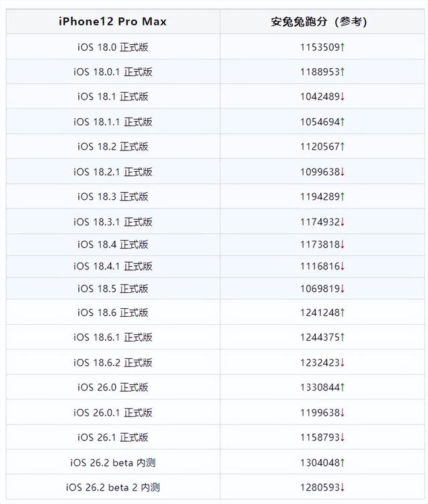Screen dimensions: 428x504
Task: Select the iOS 18.4.1 正式版 cell
Action: (x=112, y=266)
